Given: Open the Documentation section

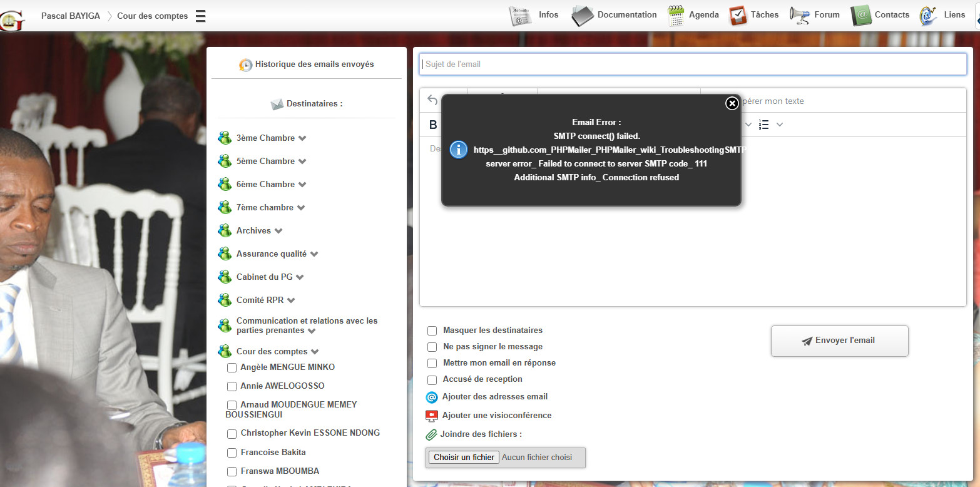Looking at the screenshot, I should [x=628, y=14].
